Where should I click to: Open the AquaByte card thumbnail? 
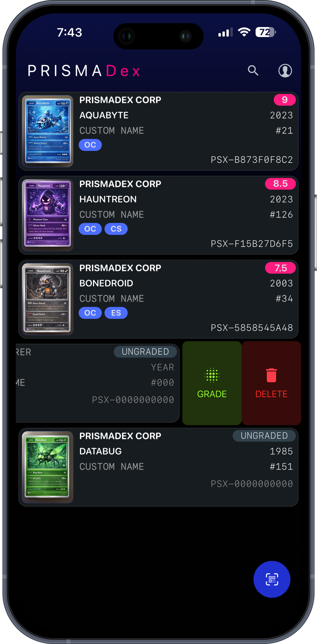[48, 131]
